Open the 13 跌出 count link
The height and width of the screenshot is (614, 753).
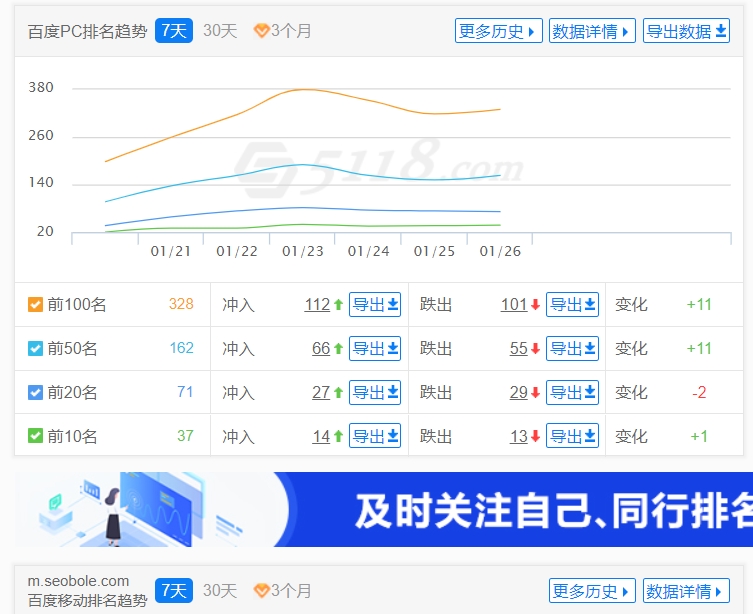[x=519, y=436]
